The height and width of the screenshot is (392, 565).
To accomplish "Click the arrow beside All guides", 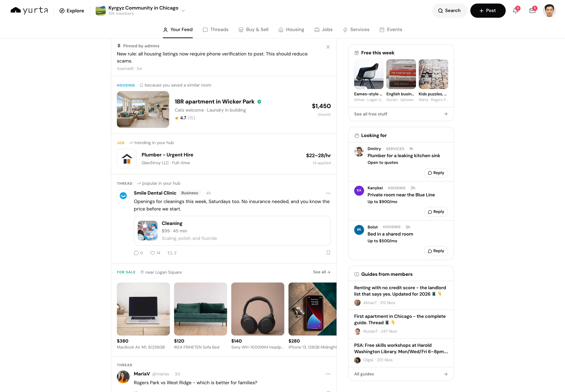I will click(x=446, y=374).
